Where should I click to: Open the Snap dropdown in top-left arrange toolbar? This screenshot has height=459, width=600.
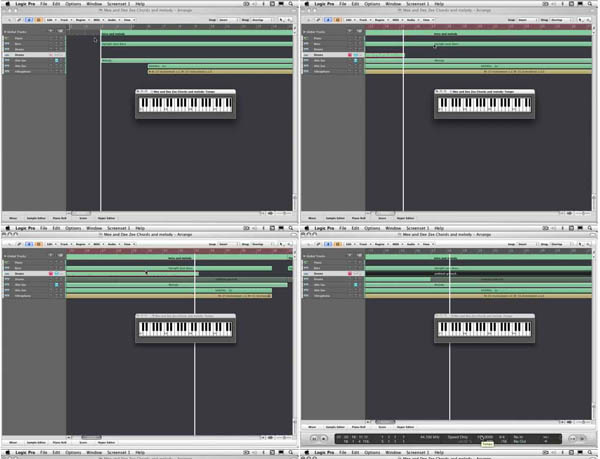point(224,18)
